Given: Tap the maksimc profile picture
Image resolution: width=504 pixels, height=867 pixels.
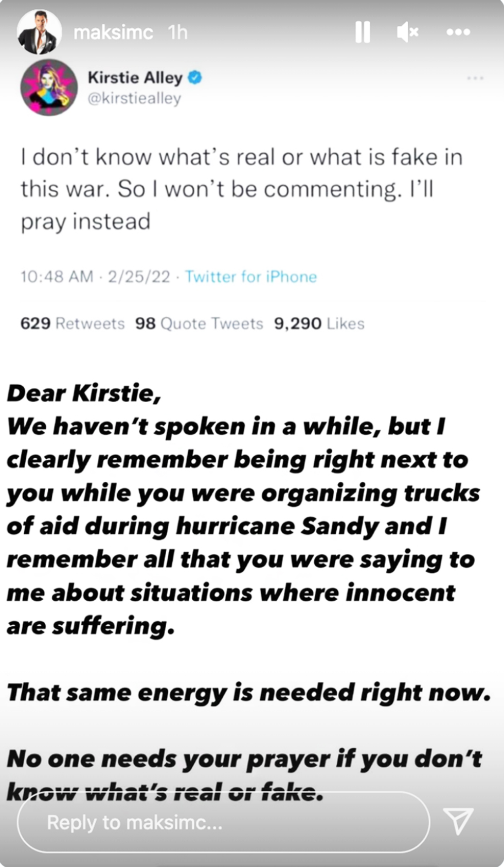Looking at the screenshot, I should click(39, 32).
